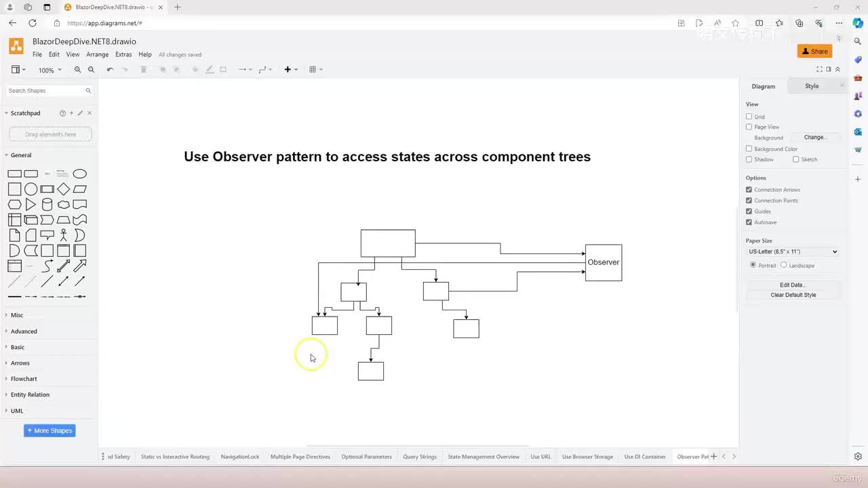Enable the Sketch checkbox
Screen dimensions: 868x488
(x=796, y=159)
